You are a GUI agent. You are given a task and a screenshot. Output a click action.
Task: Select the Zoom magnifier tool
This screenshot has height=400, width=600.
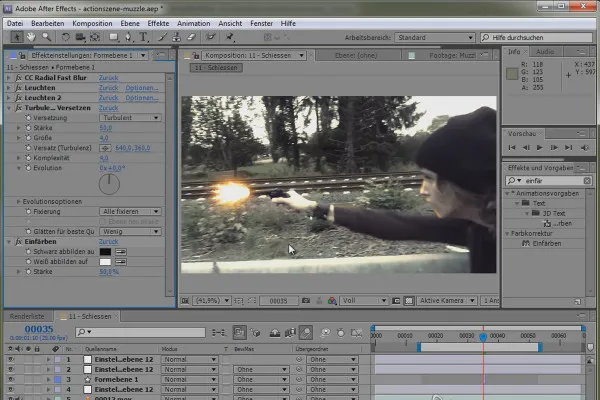[46, 37]
